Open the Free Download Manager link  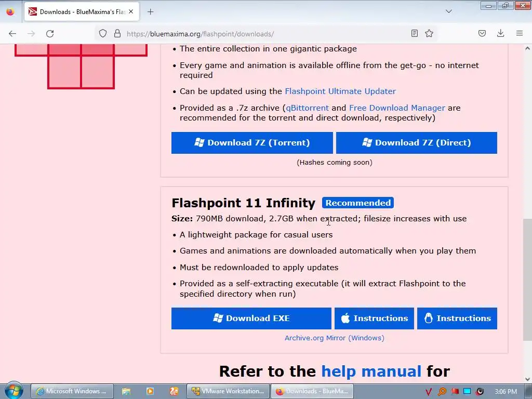tap(397, 108)
